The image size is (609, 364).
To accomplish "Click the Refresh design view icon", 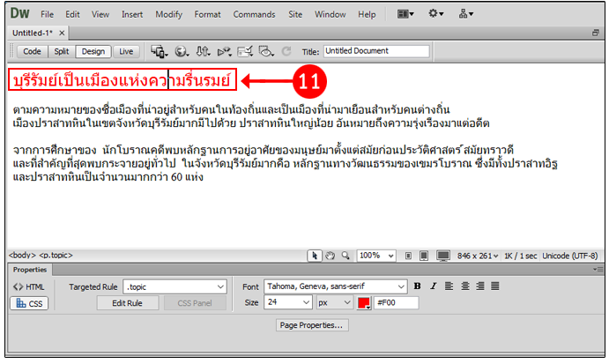I will click(286, 51).
